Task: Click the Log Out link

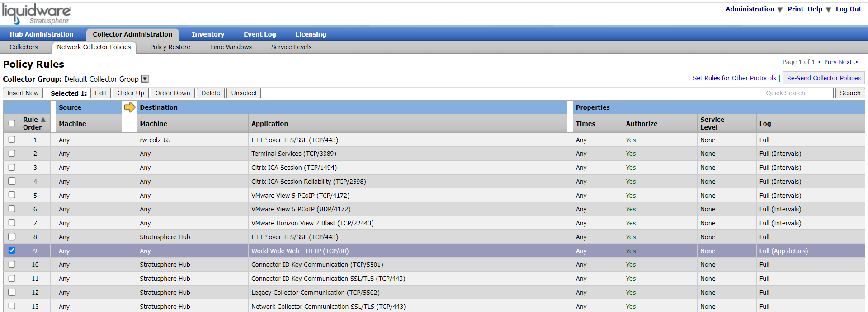Action: coord(849,9)
